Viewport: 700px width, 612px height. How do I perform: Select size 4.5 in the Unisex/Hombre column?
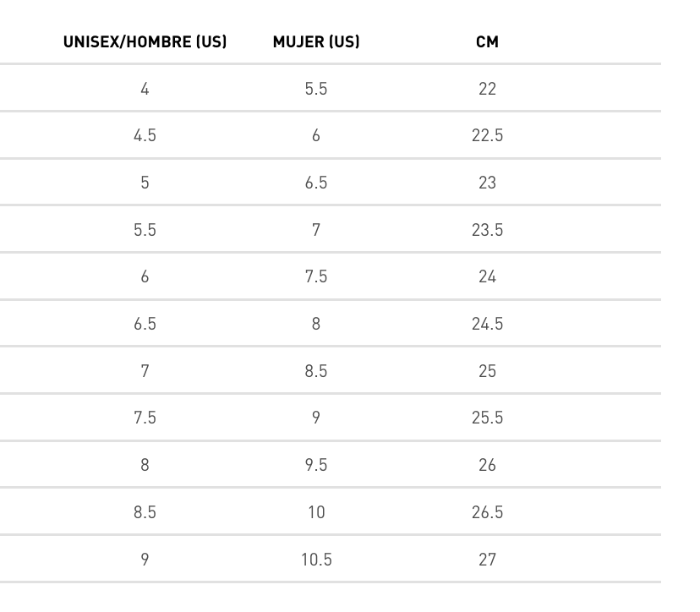pyautogui.click(x=145, y=135)
